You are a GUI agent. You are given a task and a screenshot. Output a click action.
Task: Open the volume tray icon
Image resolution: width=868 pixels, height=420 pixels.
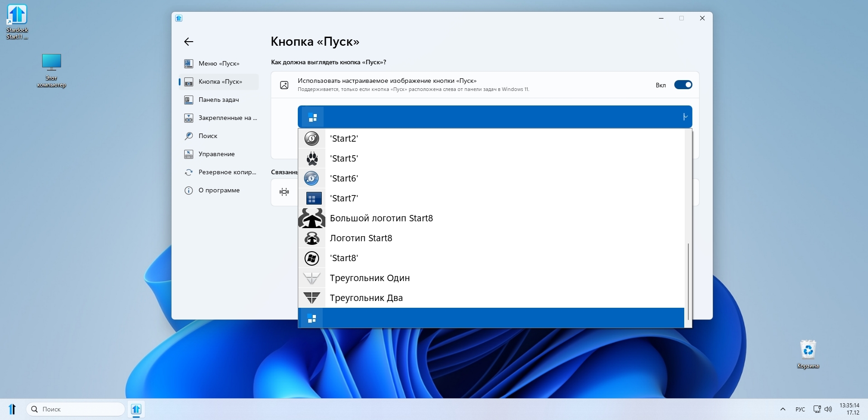pos(828,409)
